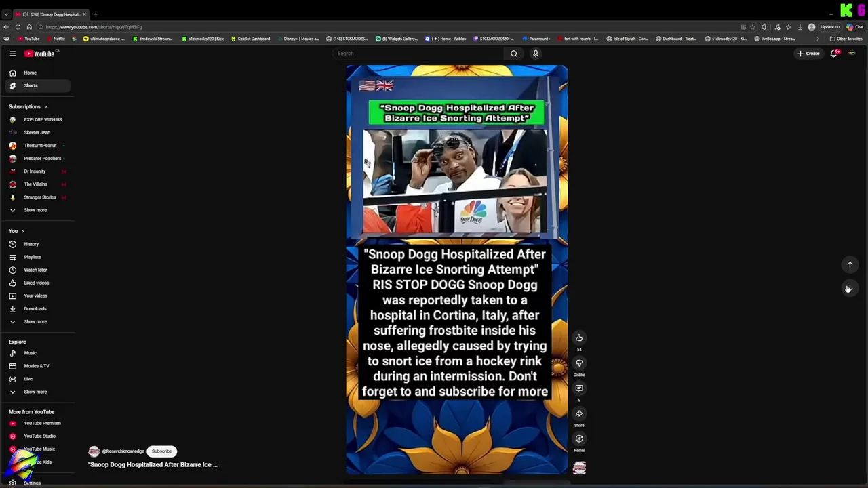Reload the page
The height and width of the screenshot is (488, 868).
coord(17,27)
